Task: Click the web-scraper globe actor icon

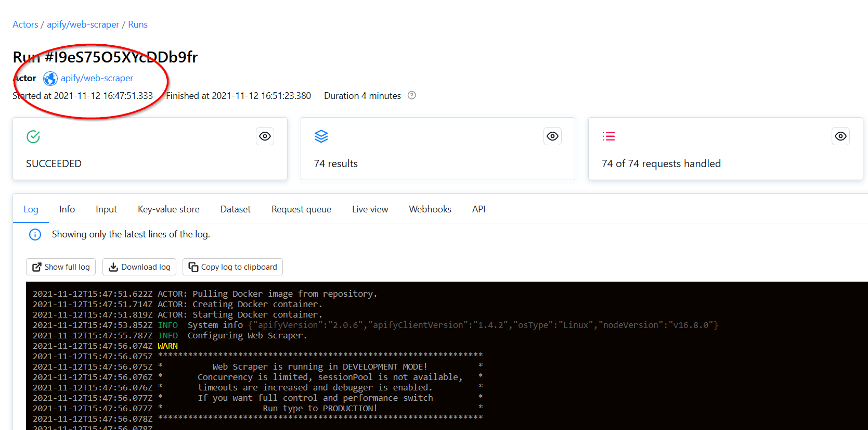Action: tap(50, 79)
